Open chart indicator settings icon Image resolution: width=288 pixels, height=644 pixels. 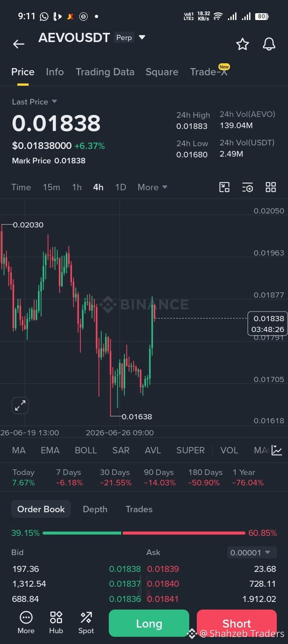[x=248, y=187]
